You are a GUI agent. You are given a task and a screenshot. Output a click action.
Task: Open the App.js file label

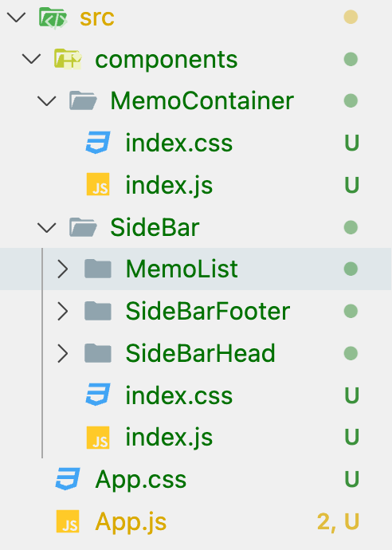pyautogui.click(x=131, y=522)
